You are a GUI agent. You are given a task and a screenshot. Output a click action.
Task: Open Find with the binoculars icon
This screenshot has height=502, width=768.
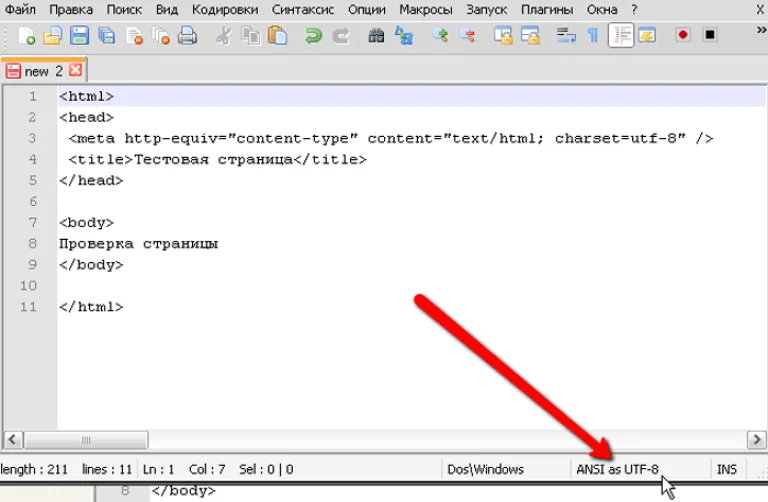click(376, 36)
